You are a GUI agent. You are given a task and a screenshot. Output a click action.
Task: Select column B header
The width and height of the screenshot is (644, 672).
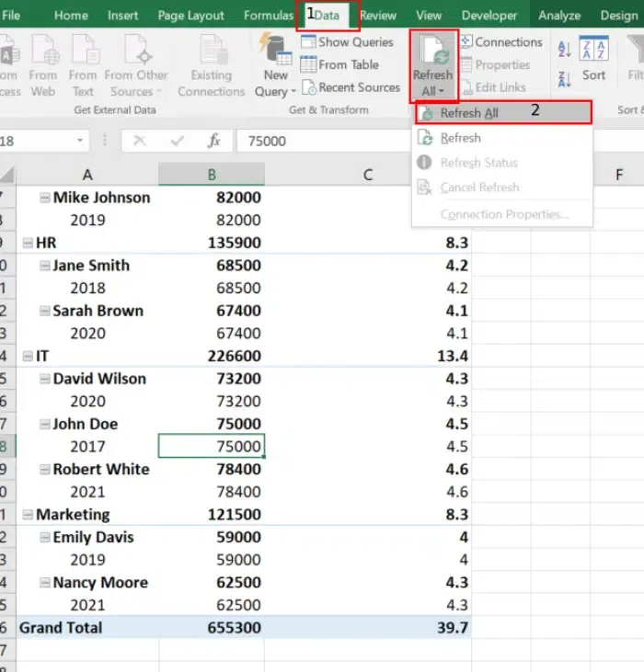pyautogui.click(x=212, y=175)
